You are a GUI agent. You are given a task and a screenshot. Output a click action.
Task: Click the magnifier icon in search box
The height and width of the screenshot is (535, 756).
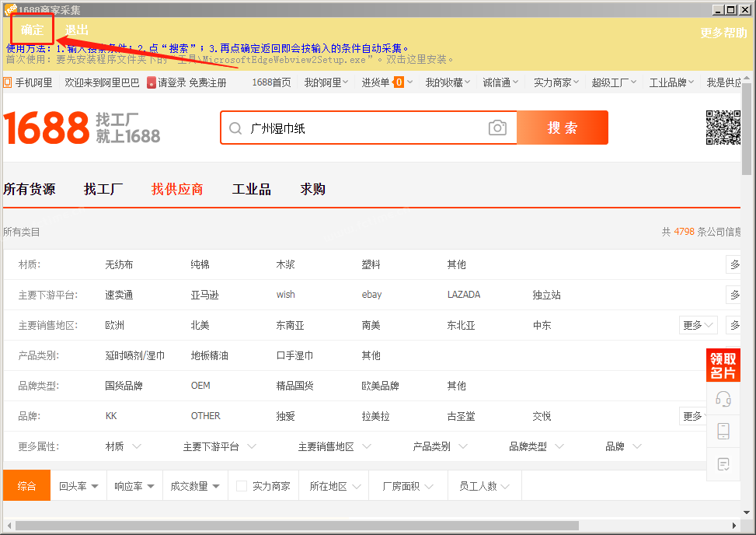pyautogui.click(x=235, y=128)
